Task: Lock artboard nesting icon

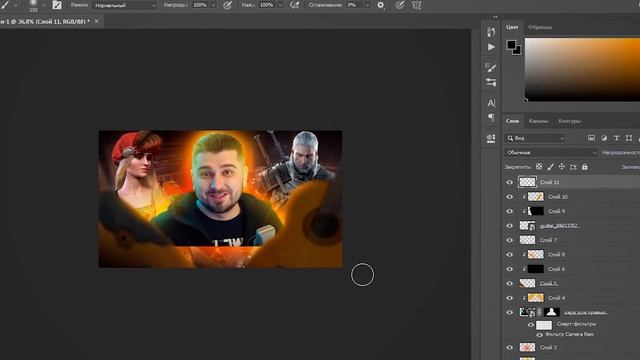Action: [x=573, y=167]
